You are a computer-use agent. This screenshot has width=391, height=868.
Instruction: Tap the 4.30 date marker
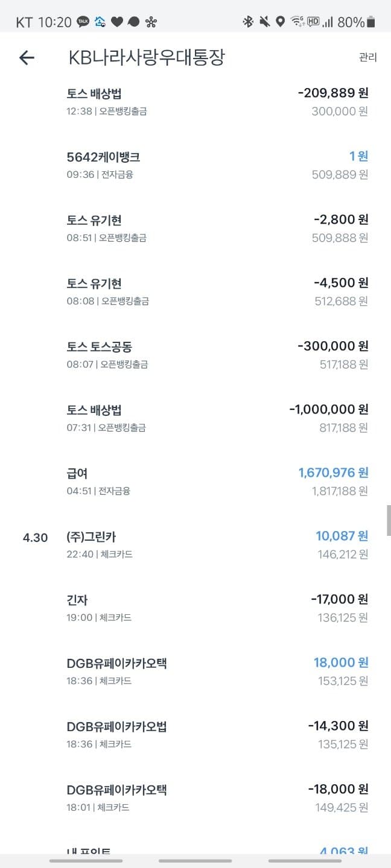click(x=35, y=538)
